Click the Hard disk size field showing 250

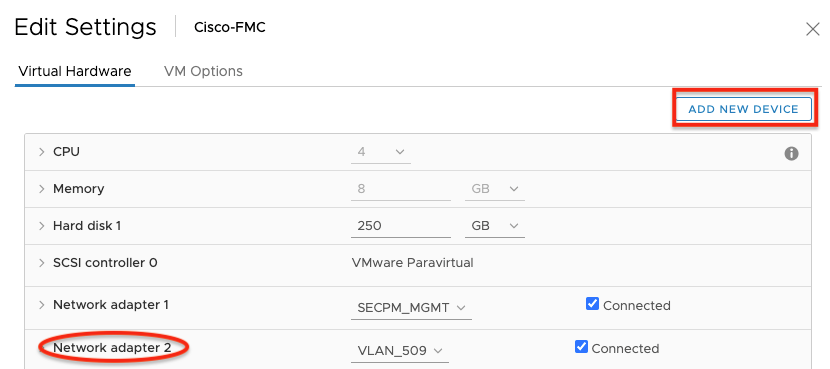click(401, 226)
